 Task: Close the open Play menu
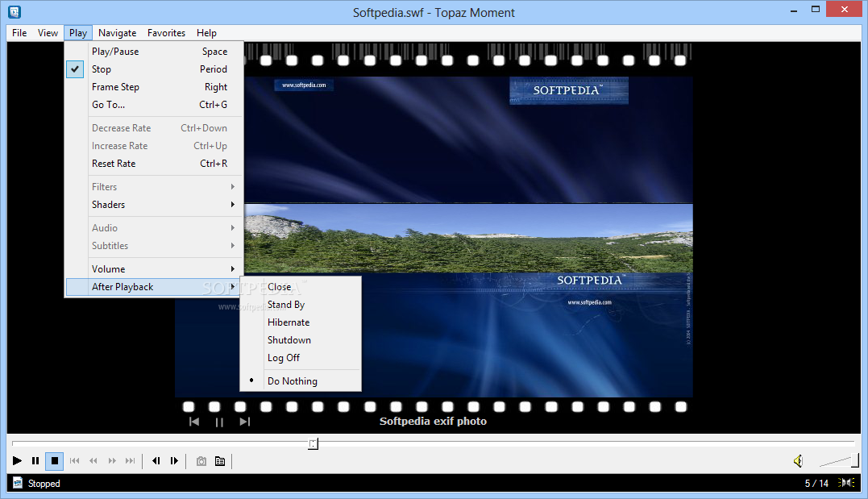(x=78, y=33)
